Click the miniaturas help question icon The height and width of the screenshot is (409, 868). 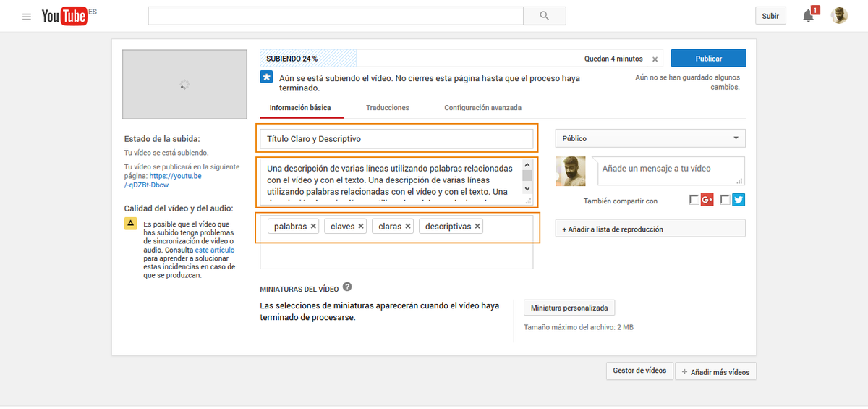coord(347,287)
